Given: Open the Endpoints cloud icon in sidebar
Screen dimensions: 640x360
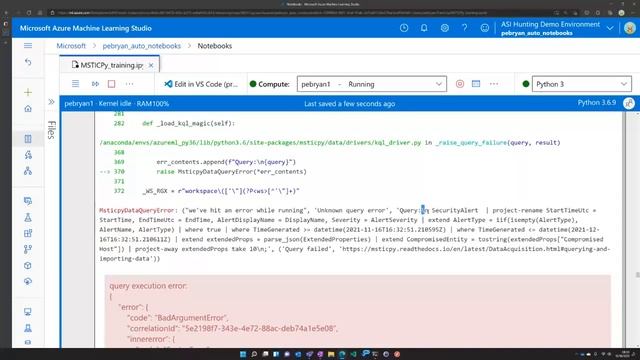Looking at the screenshot, I should click(x=28, y=281).
